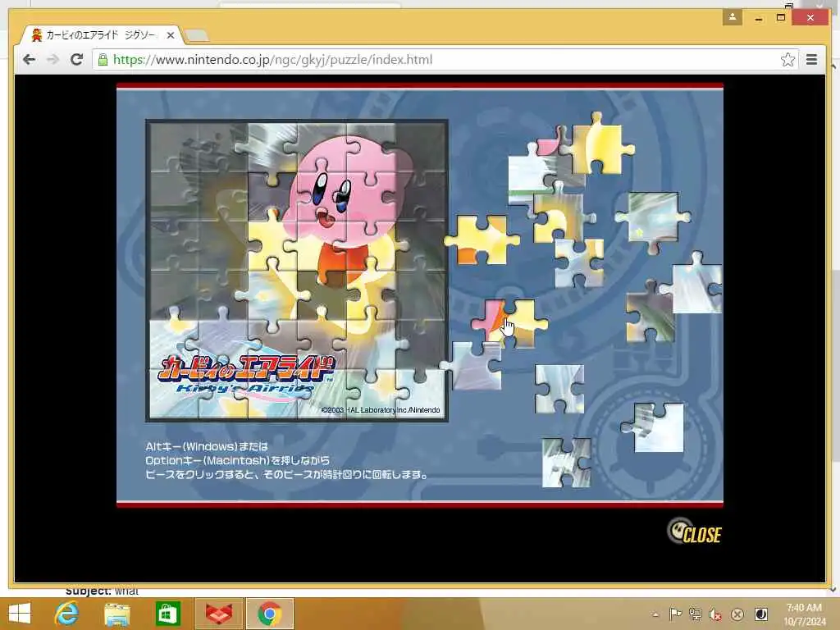
Task: Click the green padlock security icon
Action: 103,59
